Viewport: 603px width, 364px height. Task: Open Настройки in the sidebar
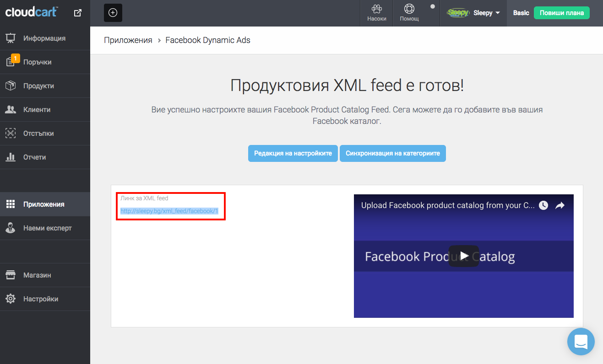tap(45, 299)
